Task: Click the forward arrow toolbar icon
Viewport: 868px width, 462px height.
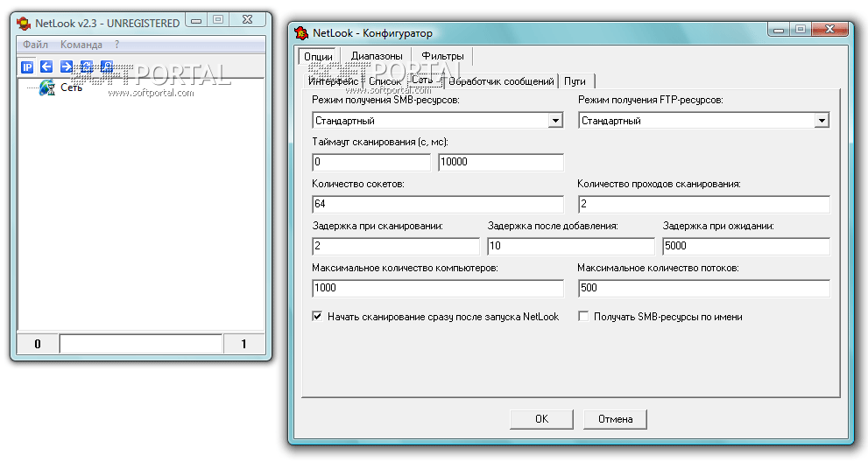Action: (x=67, y=67)
